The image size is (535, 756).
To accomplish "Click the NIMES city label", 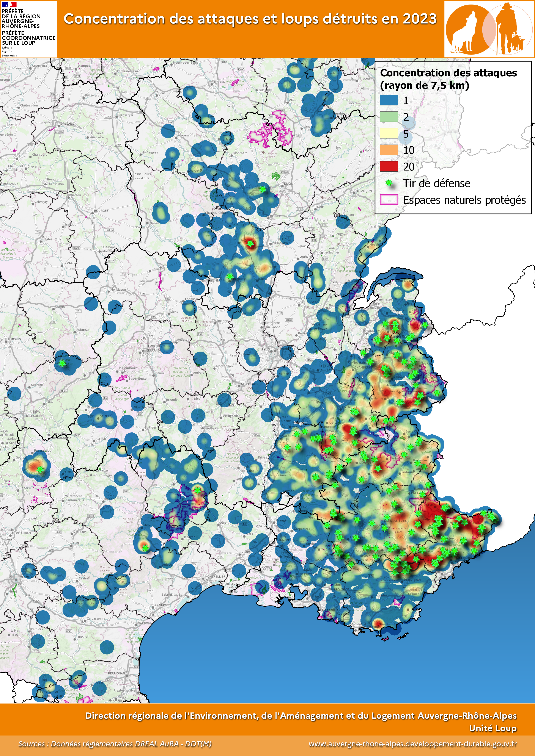I will click(246, 552).
